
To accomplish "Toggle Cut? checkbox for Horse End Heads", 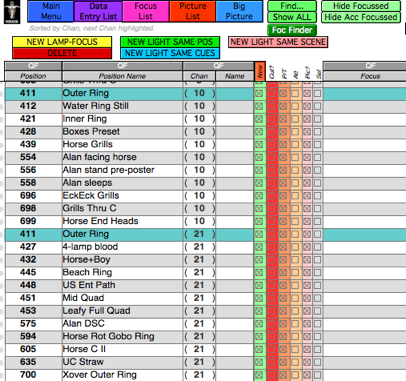I will (271, 221).
